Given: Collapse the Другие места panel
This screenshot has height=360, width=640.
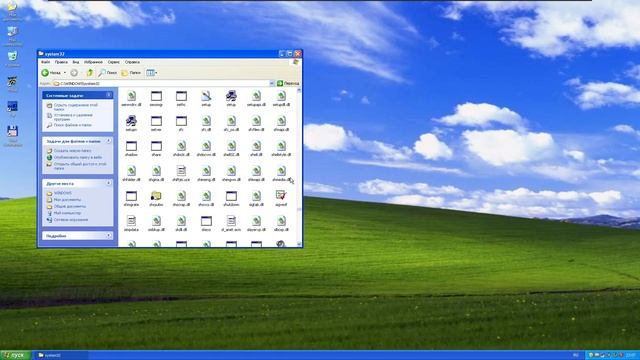Looking at the screenshot, I should pyautogui.click(x=109, y=183).
